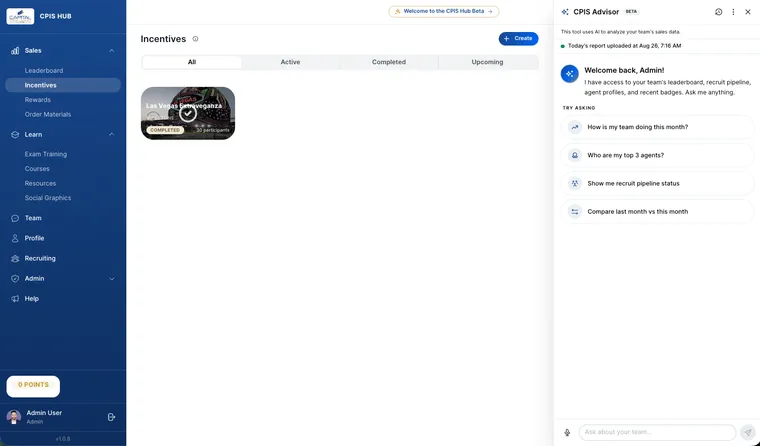The width and height of the screenshot is (760, 446).
Task: Click the microphone voice input icon
Action: click(567, 432)
